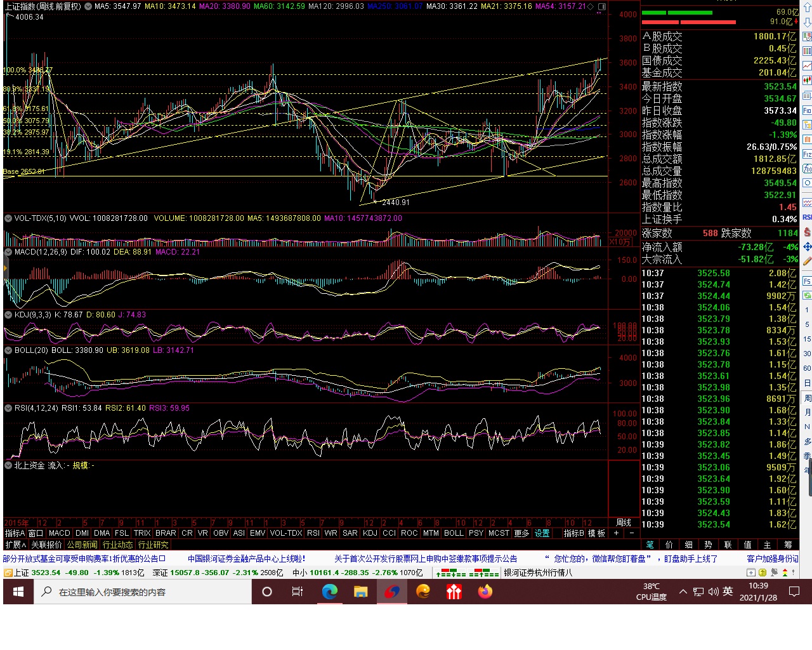Open MACD panel indicator dropdown circle
The width and height of the screenshot is (812, 650).
pyautogui.click(x=8, y=251)
